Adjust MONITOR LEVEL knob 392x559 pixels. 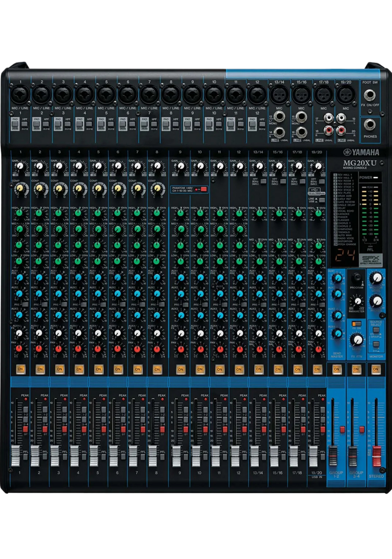pos(376,278)
